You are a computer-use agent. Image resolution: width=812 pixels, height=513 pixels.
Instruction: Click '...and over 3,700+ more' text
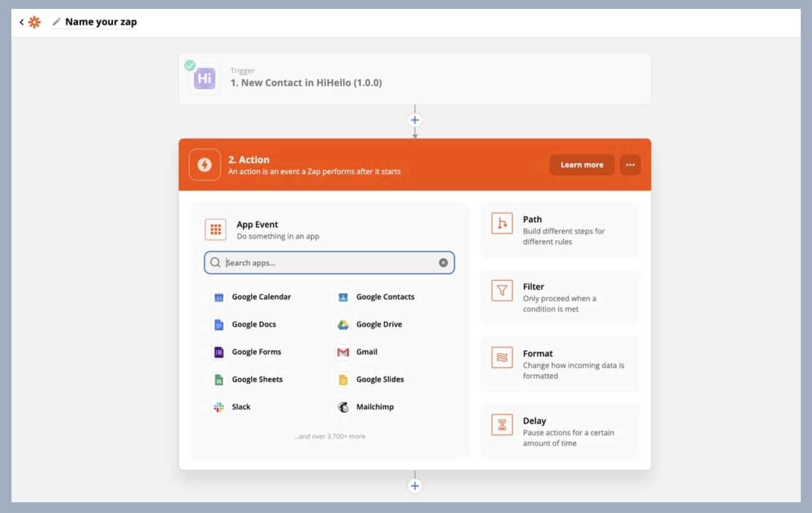click(329, 437)
